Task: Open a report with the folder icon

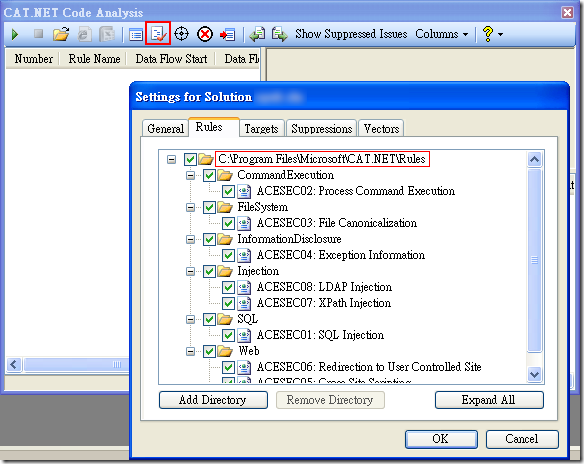Action: 61,34
